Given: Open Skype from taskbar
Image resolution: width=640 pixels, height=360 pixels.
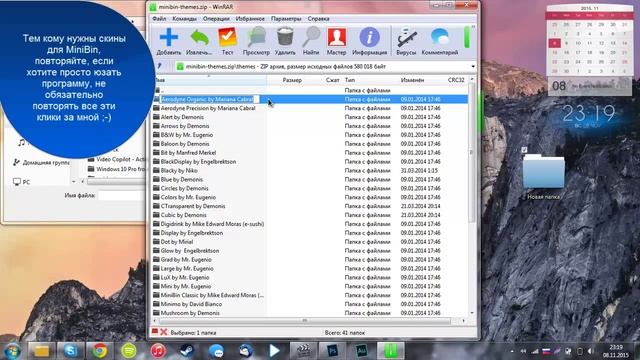Looking at the screenshot, I should (70, 351).
